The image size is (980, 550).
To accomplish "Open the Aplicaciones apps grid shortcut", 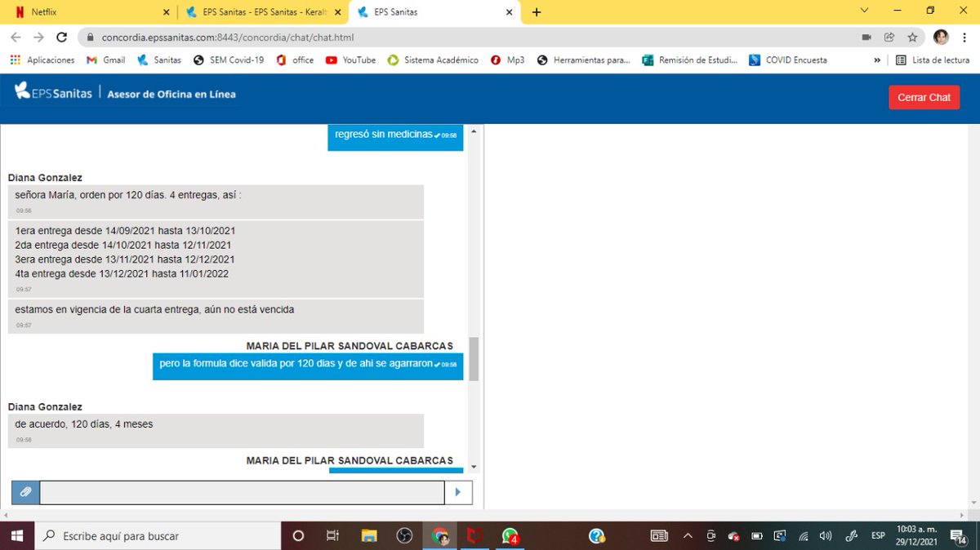I will [42, 60].
